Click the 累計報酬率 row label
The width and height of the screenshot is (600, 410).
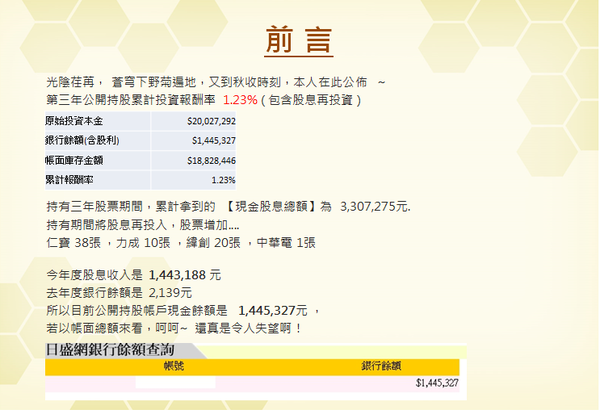(68, 180)
